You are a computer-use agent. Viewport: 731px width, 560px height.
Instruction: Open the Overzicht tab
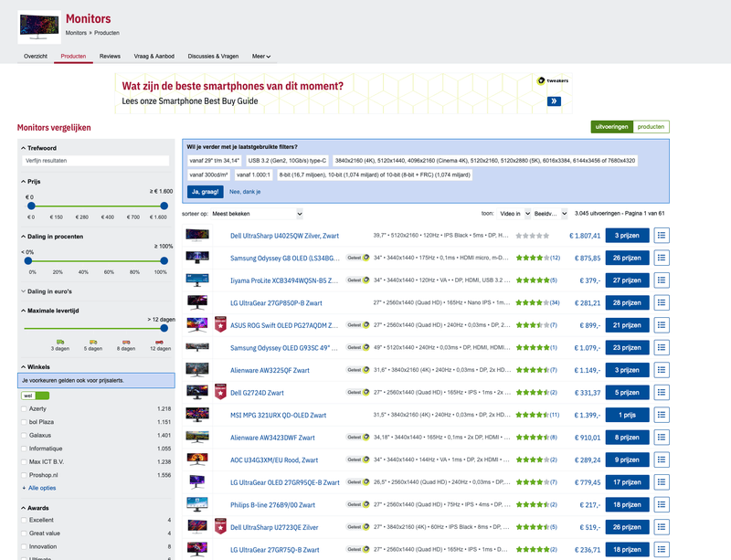[36, 57]
